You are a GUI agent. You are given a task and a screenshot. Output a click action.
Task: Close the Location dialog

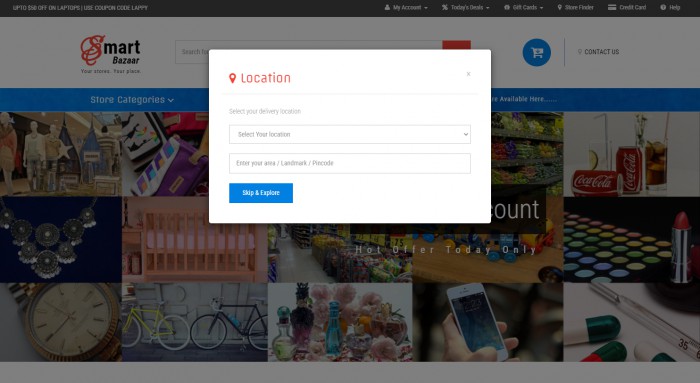click(x=468, y=74)
